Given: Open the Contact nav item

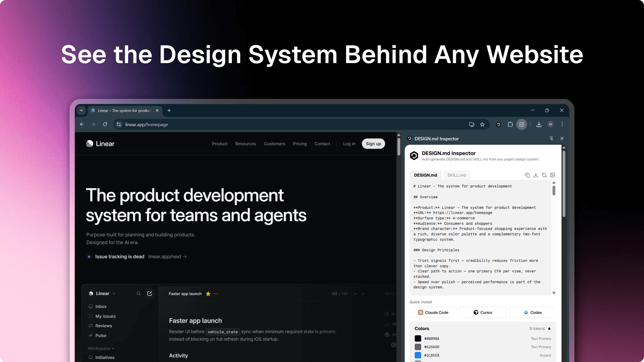Looking at the screenshot, I should click(322, 144).
